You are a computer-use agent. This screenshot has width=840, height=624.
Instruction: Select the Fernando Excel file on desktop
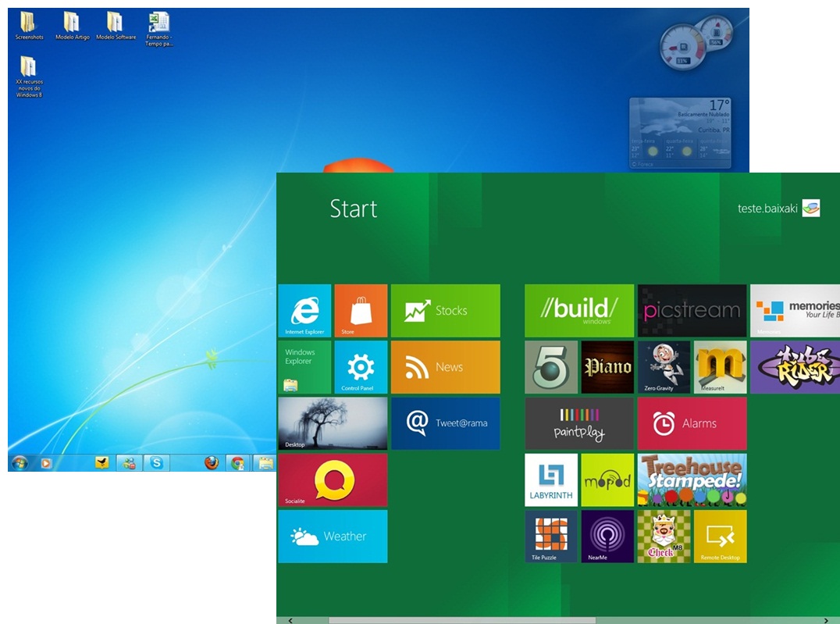[x=159, y=29]
